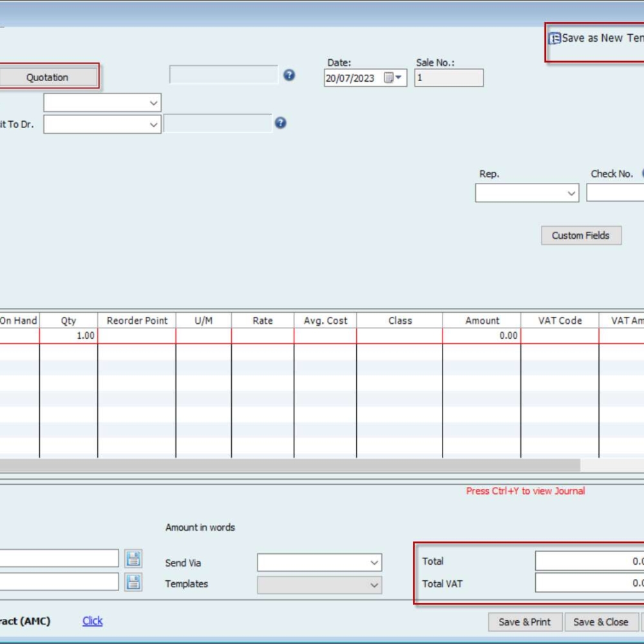This screenshot has width=644, height=644.
Task: Click the Sale No. field
Action: click(x=449, y=78)
